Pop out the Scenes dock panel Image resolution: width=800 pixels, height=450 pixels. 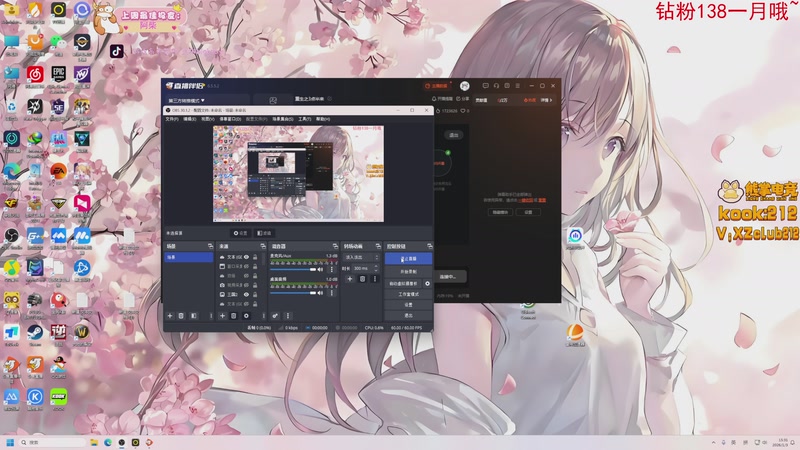pos(210,246)
